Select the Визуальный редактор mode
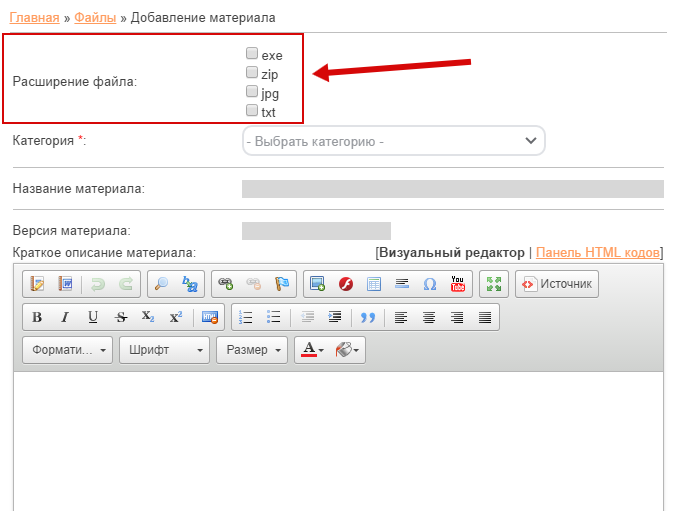677x511 pixels. pyautogui.click(x=451, y=253)
